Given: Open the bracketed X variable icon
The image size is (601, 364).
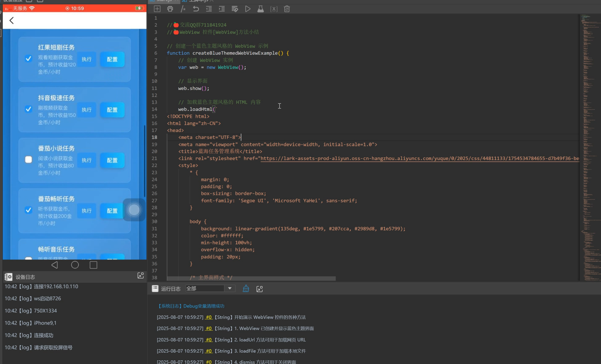Looking at the screenshot, I should 274,9.
